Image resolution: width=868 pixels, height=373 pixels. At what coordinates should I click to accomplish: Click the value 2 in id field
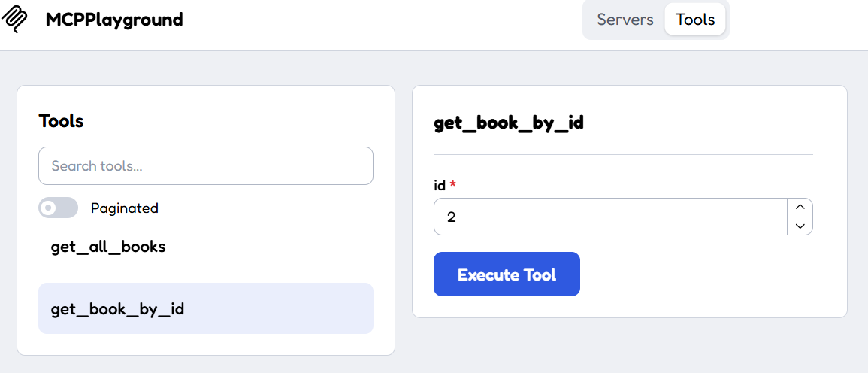pyautogui.click(x=451, y=217)
